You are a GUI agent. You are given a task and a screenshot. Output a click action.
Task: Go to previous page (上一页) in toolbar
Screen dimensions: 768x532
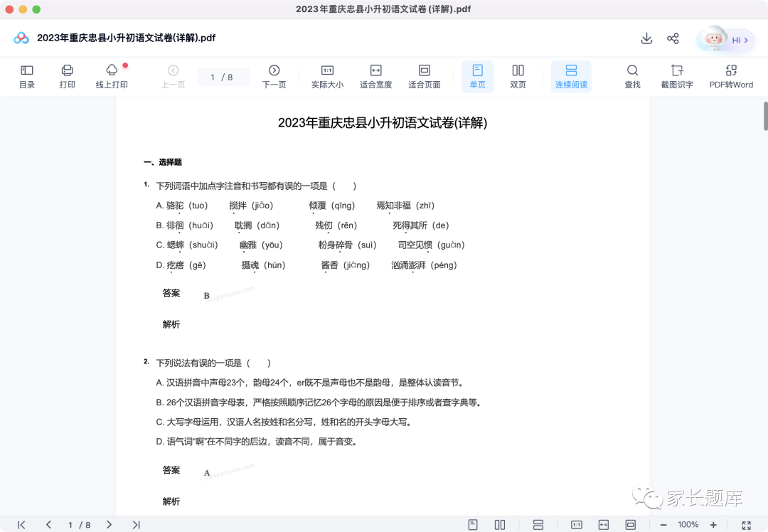point(173,77)
